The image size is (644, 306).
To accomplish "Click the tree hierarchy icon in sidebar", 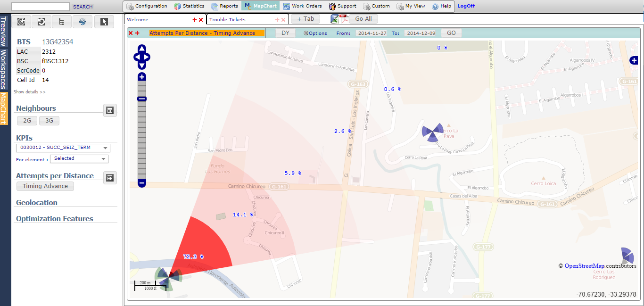I will pyautogui.click(x=61, y=22).
